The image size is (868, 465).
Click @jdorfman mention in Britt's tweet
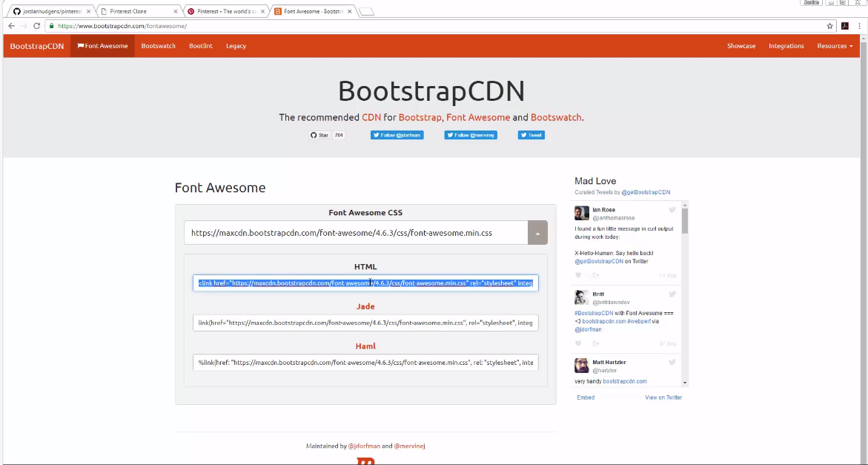pos(588,329)
